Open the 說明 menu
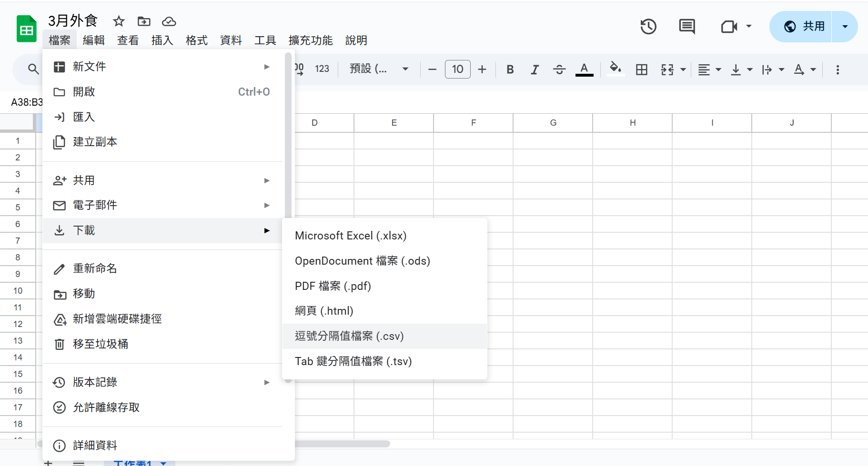This screenshot has width=868, height=466. pos(356,40)
